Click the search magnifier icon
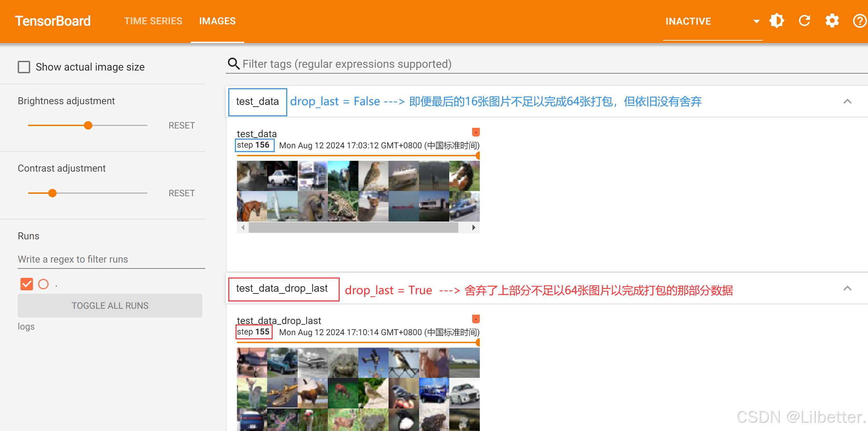 (233, 64)
